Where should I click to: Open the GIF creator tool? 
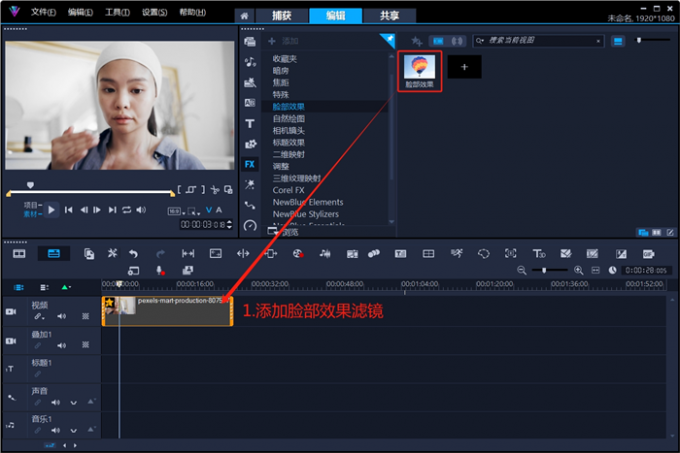pyautogui.click(x=648, y=254)
